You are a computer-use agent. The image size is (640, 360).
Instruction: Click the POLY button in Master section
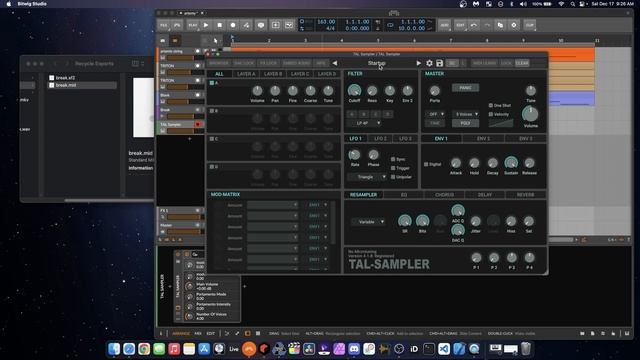tap(465, 123)
